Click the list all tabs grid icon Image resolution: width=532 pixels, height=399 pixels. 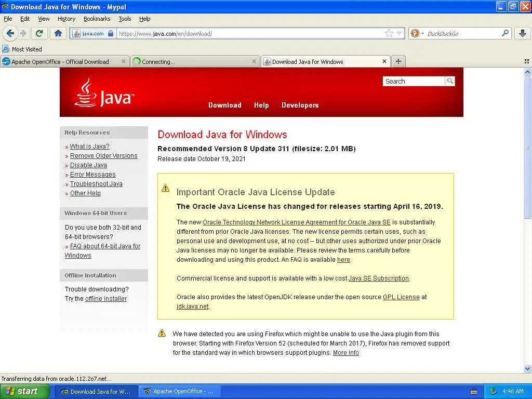(527, 61)
